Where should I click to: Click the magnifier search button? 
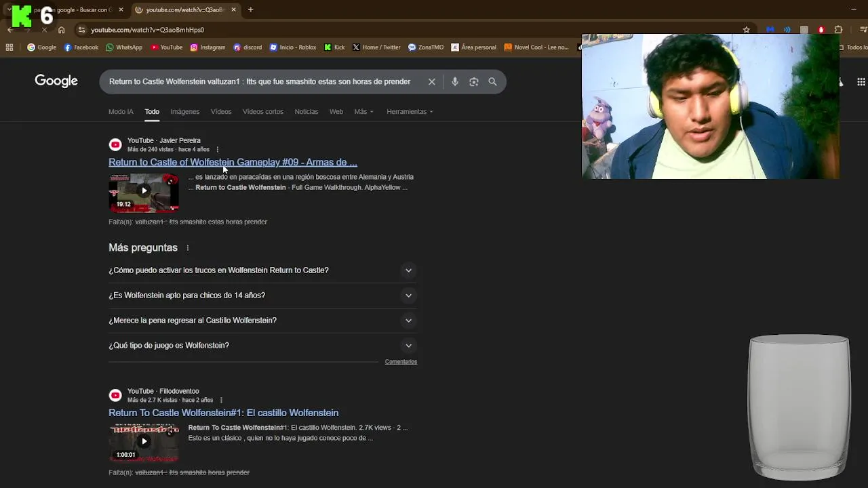click(x=492, y=81)
